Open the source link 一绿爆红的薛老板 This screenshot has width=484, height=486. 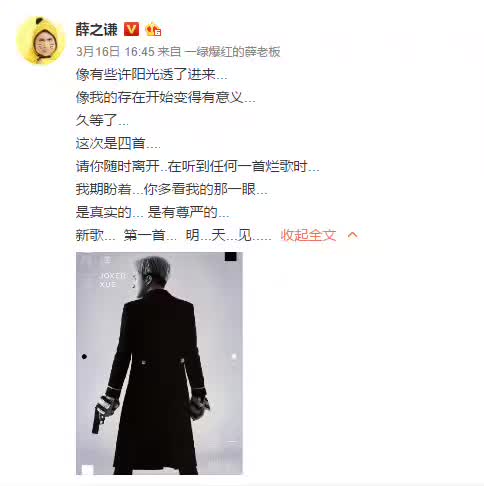(x=232, y=52)
